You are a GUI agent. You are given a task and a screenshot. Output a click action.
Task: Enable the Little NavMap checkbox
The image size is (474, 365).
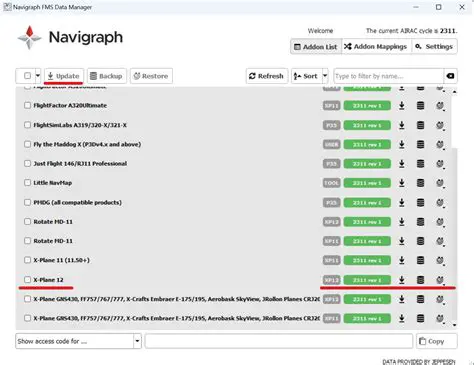click(x=27, y=183)
